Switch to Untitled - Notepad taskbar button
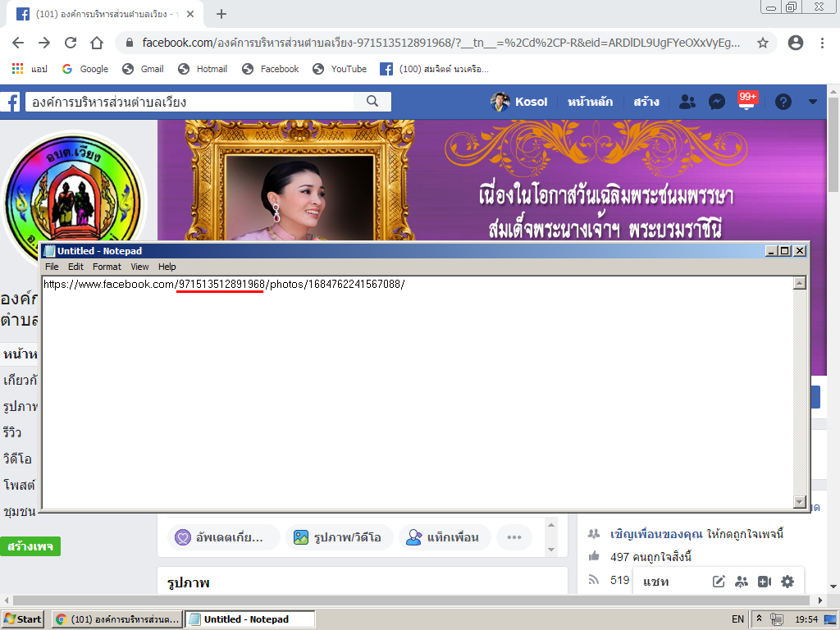840x630 pixels. click(x=250, y=619)
